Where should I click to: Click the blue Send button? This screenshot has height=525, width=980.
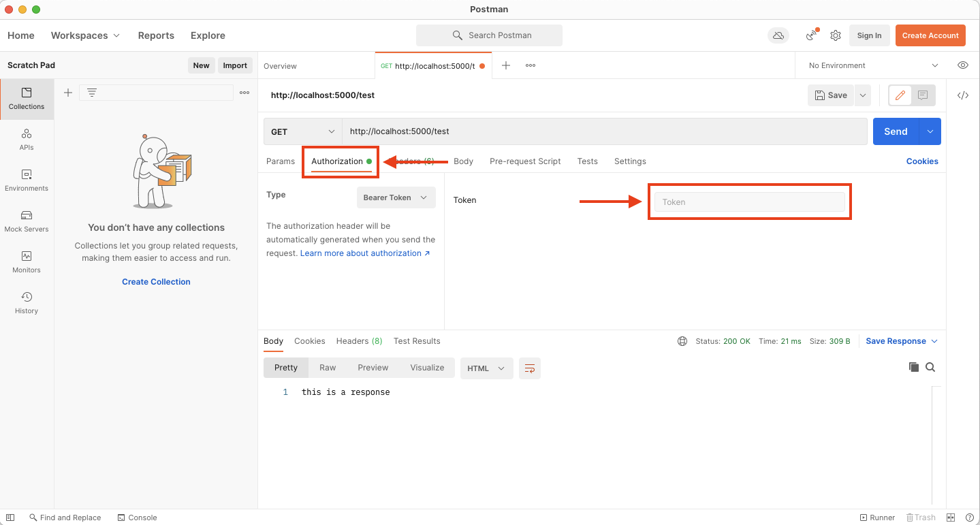pyautogui.click(x=895, y=131)
